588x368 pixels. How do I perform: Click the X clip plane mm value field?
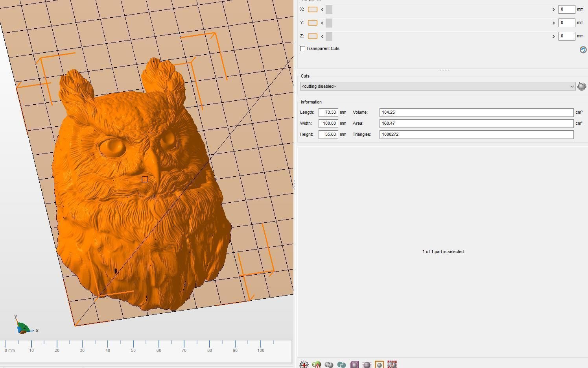[x=566, y=9]
